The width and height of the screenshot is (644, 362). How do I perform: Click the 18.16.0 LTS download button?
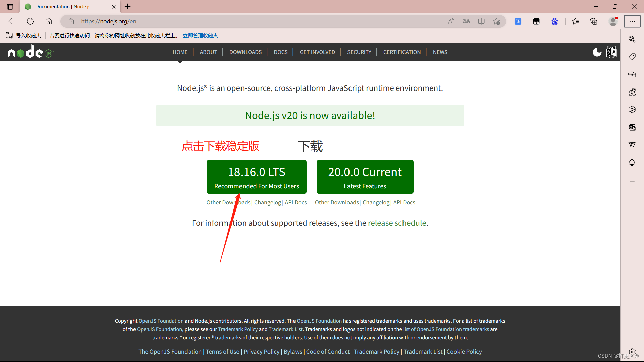pos(257,177)
